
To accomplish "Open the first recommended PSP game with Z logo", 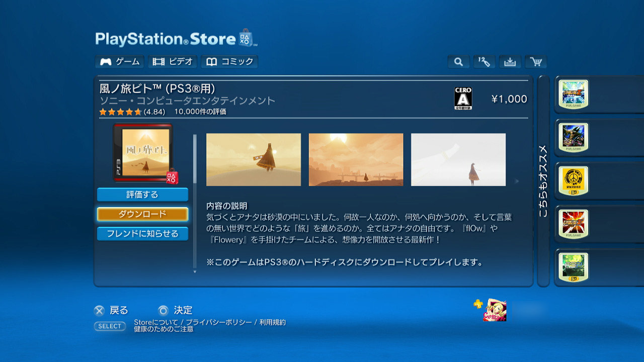I will pos(573,95).
